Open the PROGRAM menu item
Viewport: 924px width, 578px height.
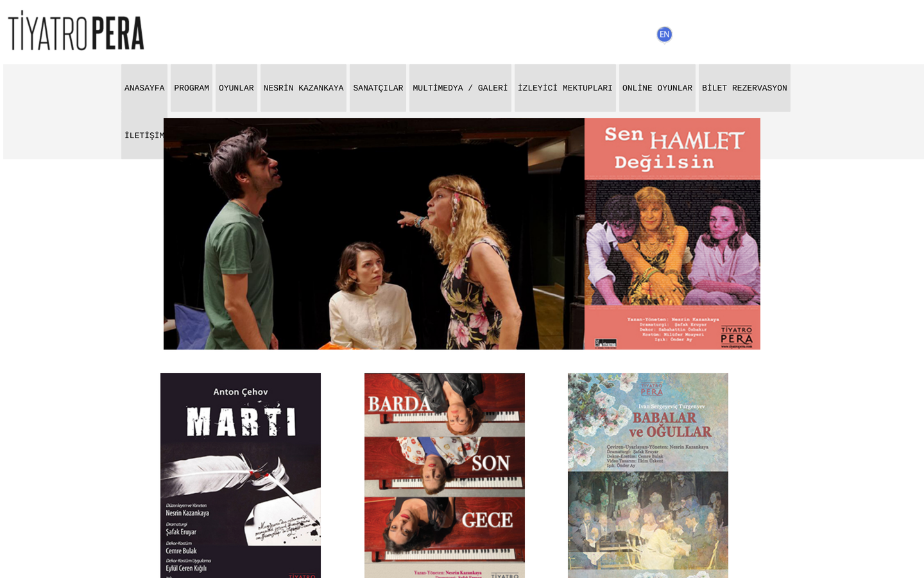click(191, 88)
